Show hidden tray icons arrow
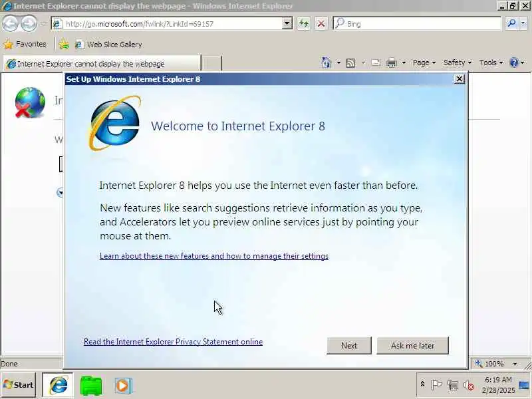This screenshot has height=399, width=532. [x=422, y=384]
